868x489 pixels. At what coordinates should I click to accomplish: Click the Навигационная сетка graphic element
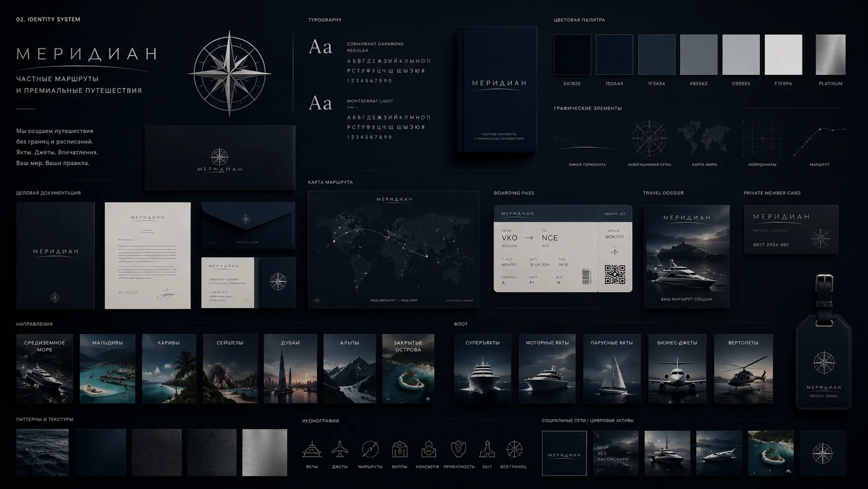coord(649,139)
